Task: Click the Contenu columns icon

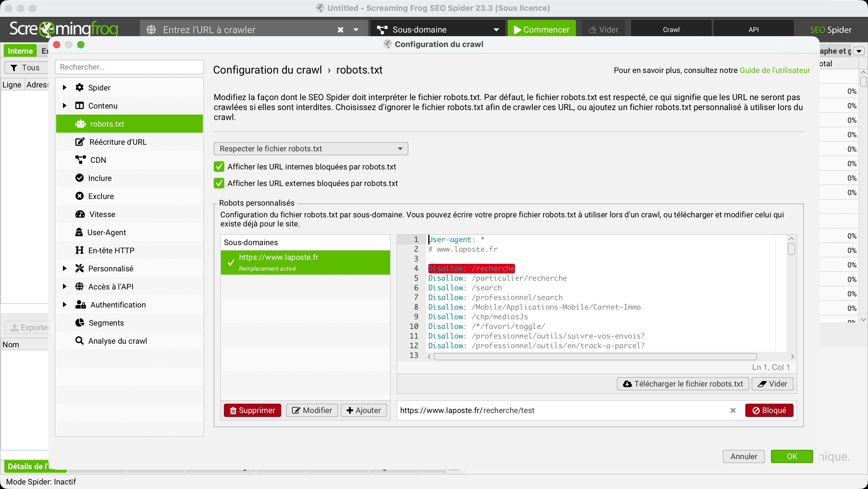Action: click(x=80, y=106)
